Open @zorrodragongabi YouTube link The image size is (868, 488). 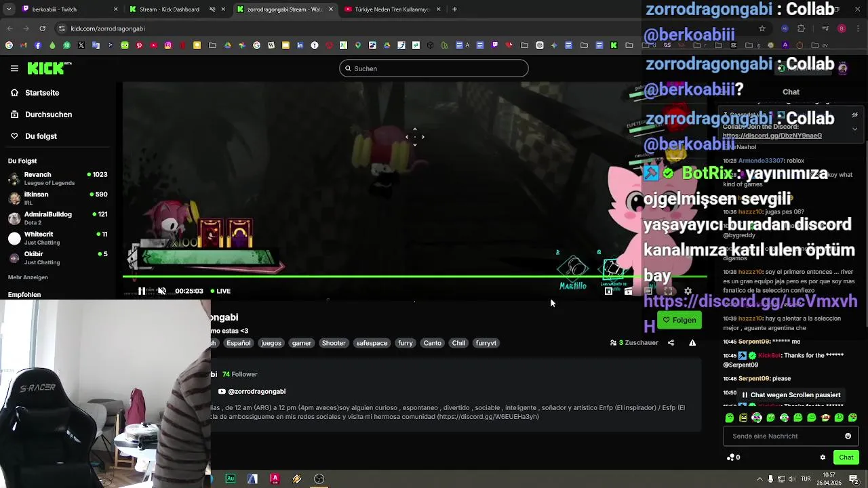pyautogui.click(x=252, y=391)
